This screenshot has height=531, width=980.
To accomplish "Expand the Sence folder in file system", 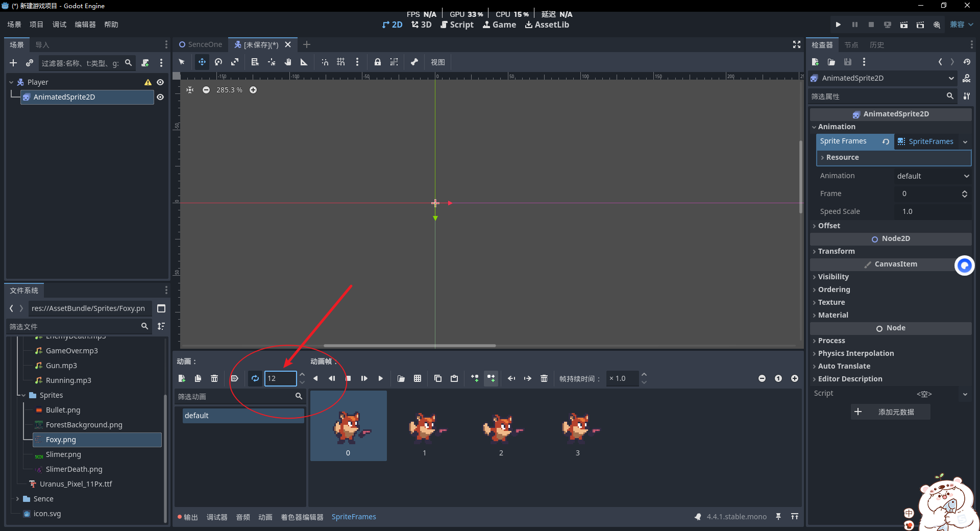I will (17, 499).
